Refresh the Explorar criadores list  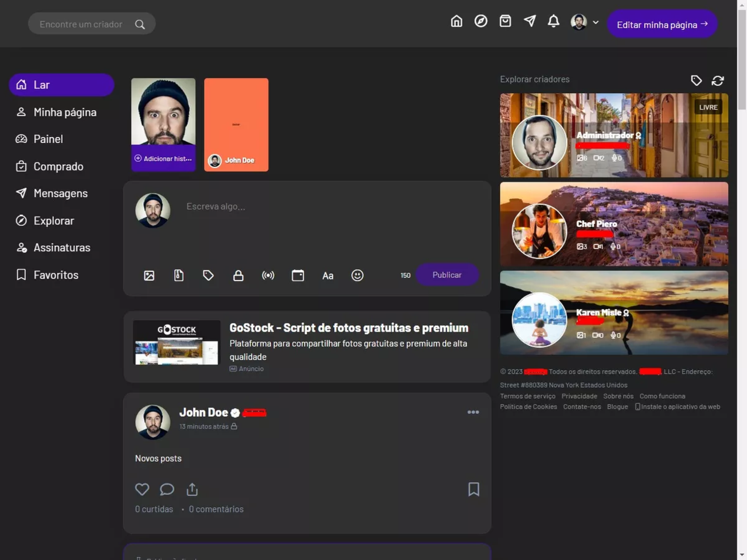718,81
